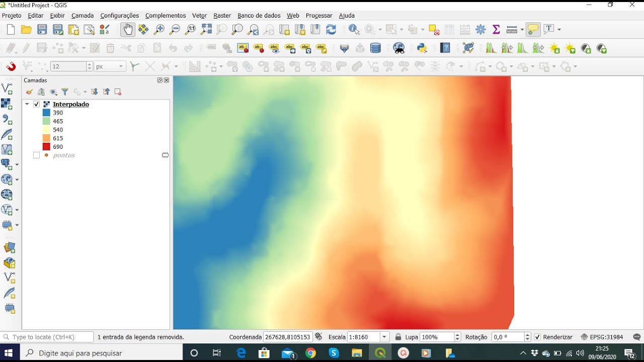
Task: Click the EPSG:31984 CRS button
Action: 602,337
